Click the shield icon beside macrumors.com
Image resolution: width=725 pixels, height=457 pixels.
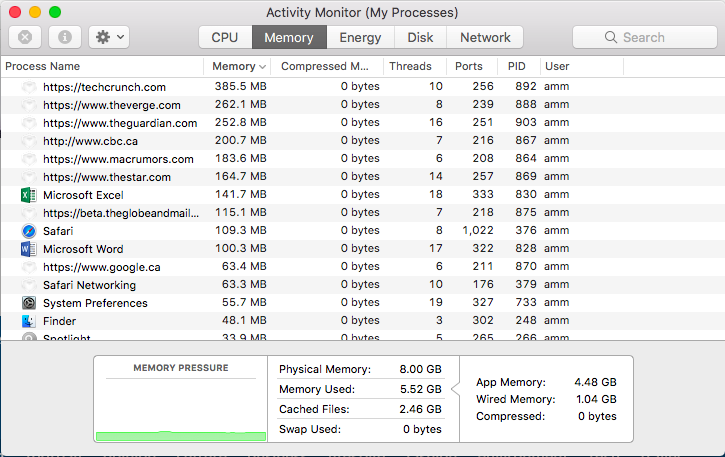[29, 159]
